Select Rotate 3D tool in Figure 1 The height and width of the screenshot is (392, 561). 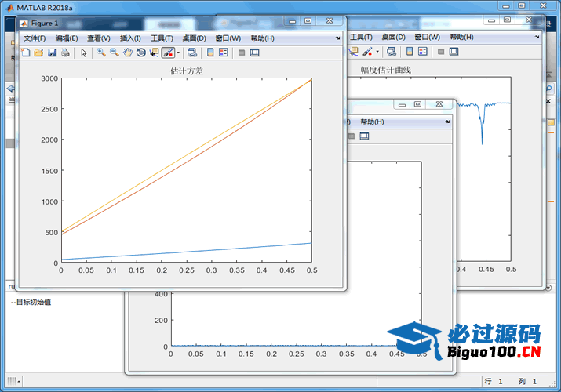tap(140, 53)
